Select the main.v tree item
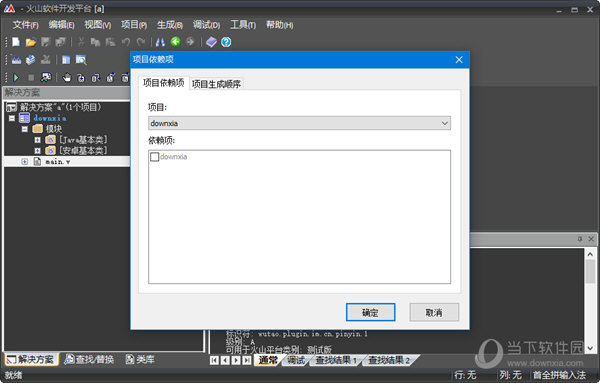 58,162
